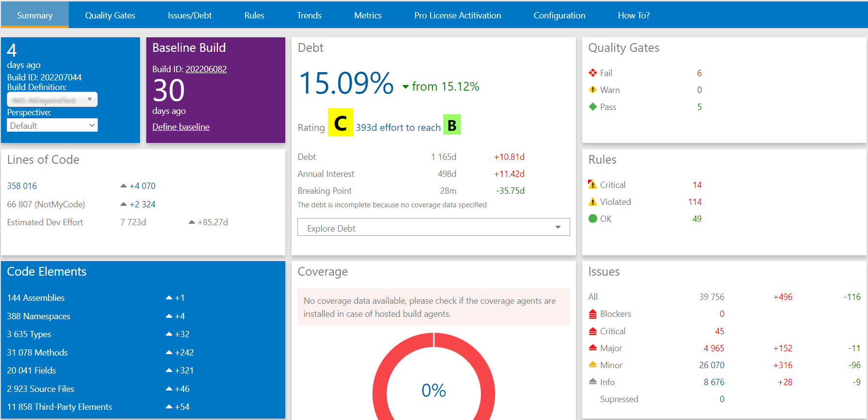Click the debt decrease arrow icon
The width and height of the screenshot is (868, 420).
405,87
